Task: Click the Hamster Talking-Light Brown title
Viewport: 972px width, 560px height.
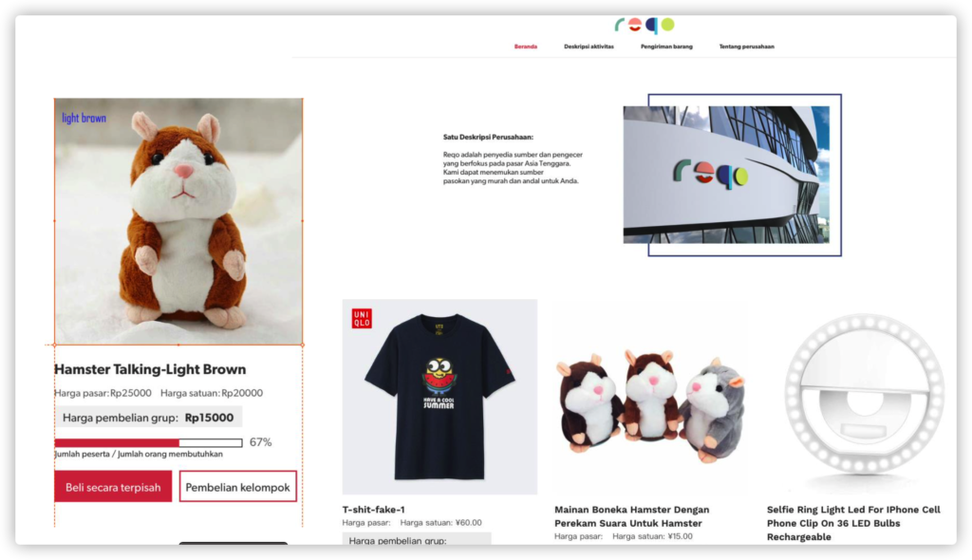Action: coord(150,369)
